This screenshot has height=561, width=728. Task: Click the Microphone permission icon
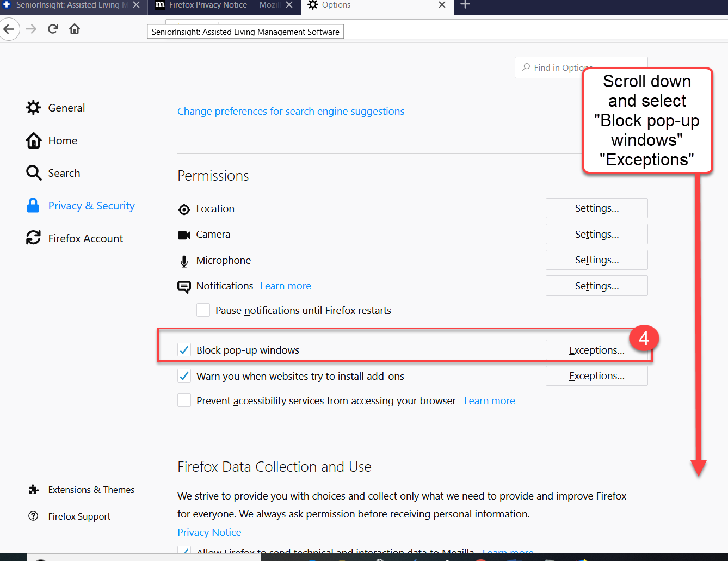(184, 261)
